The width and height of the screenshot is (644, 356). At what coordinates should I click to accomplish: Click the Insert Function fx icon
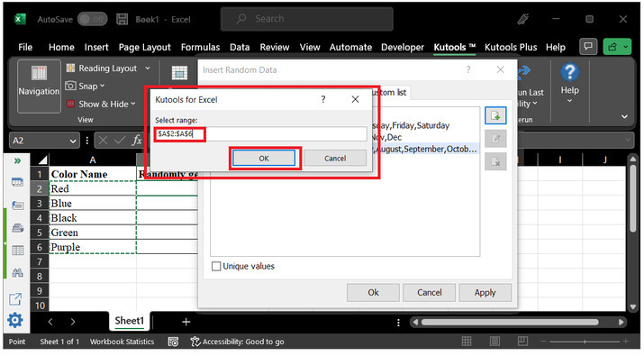(x=136, y=141)
